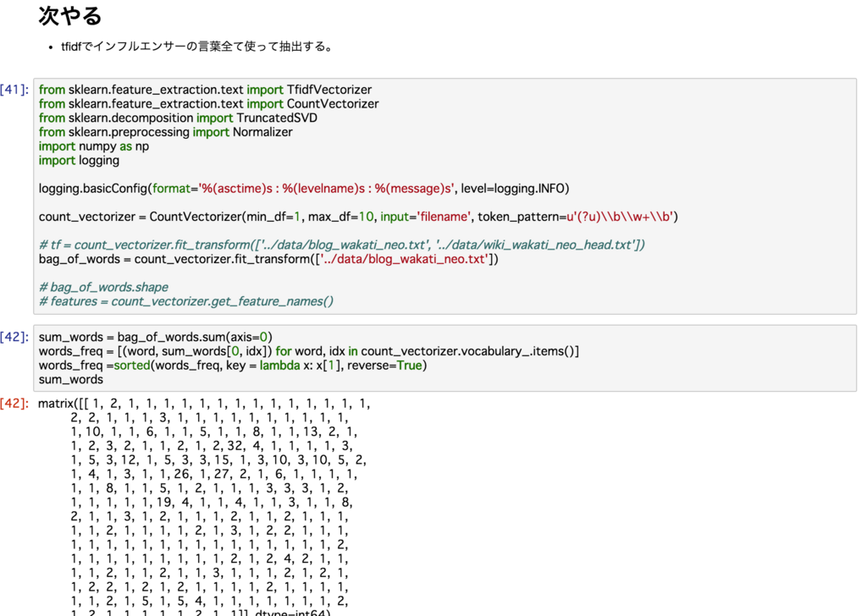
Task: Click the final 'sum_words' line in cell 42
Action: [71, 380]
